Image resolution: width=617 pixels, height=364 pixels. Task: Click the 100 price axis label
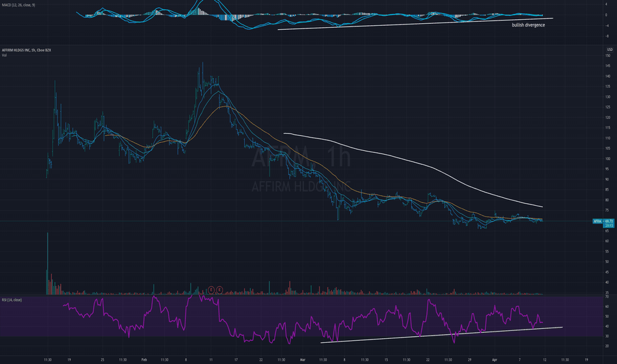[x=608, y=159]
